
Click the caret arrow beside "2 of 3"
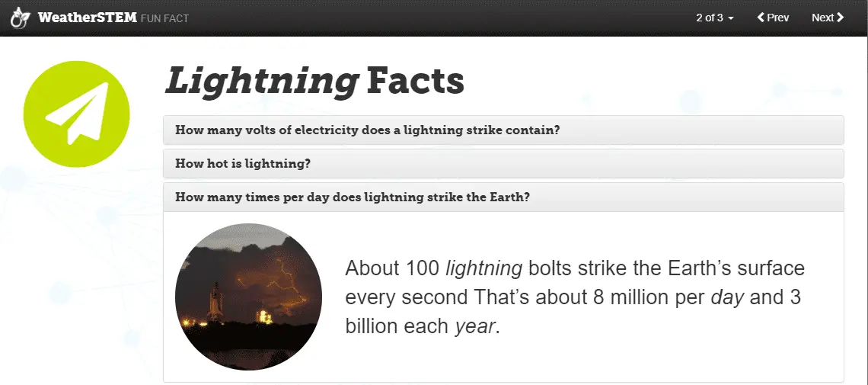click(x=731, y=18)
